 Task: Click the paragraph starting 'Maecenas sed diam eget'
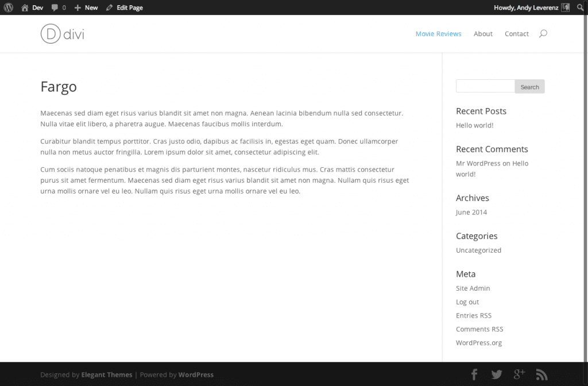coord(222,118)
